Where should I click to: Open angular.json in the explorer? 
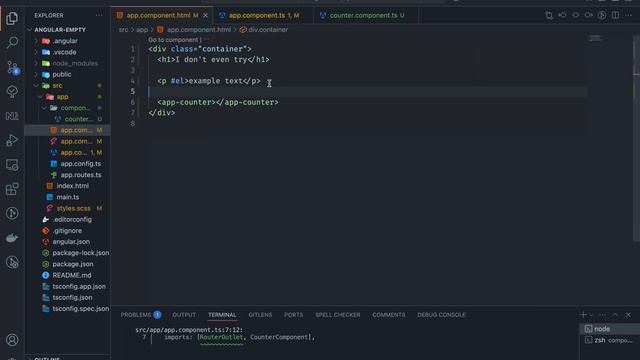click(x=67, y=242)
